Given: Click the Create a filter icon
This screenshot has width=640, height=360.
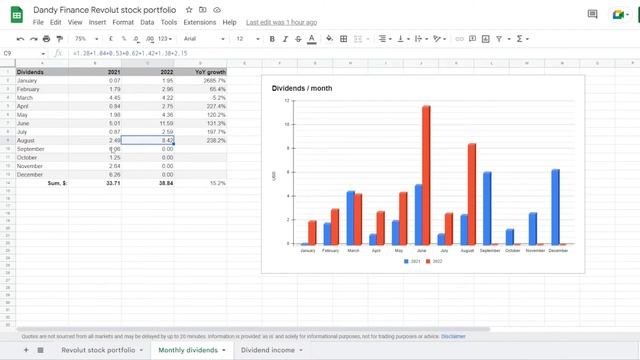Looking at the screenshot, I should (x=499, y=39).
